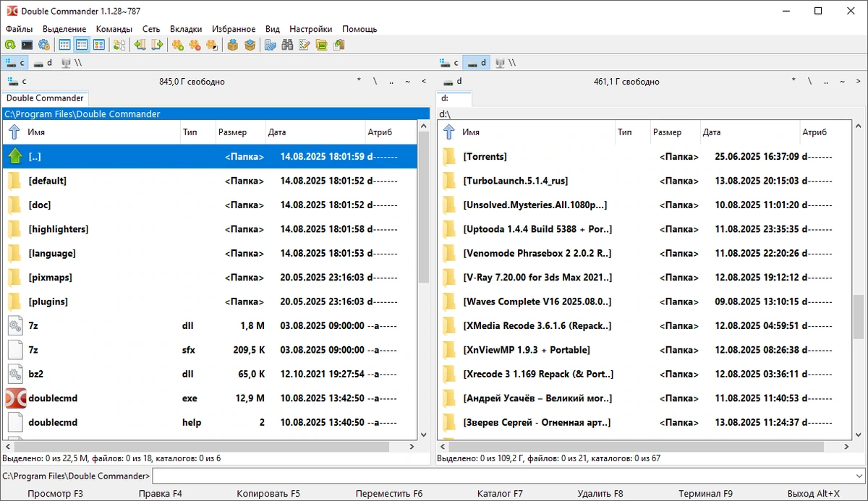Image resolution: width=868 pixels, height=501 pixels.
Task: Open the Файлы menu
Action: coord(19,29)
